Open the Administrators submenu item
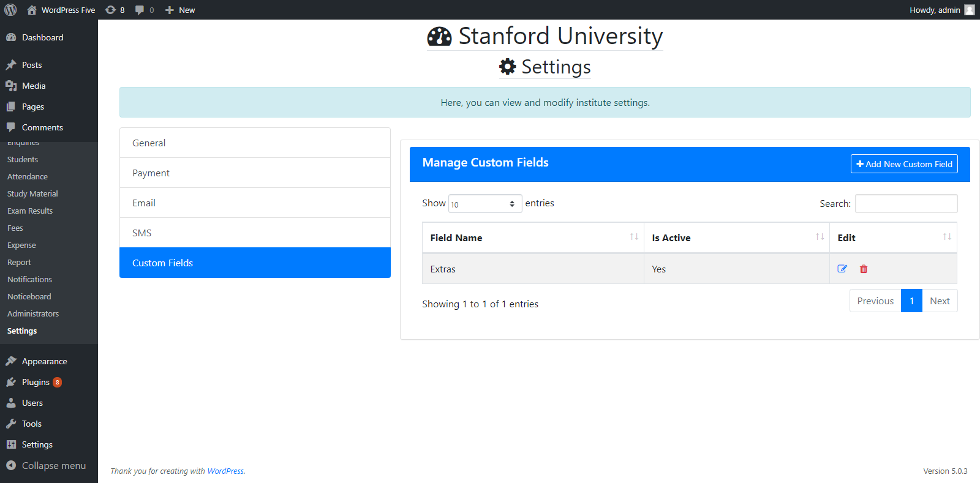The height and width of the screenshot is (483, 980). [x=33, y=313]
